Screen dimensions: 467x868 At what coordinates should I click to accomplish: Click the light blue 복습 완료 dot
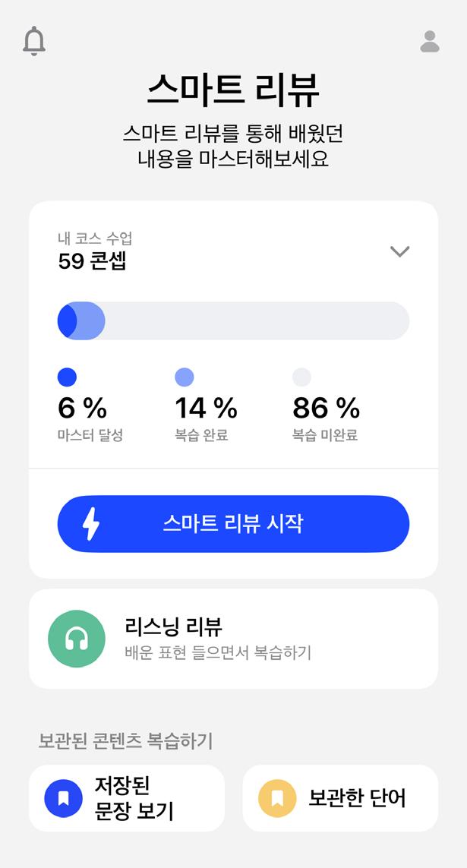pos(185,377)
